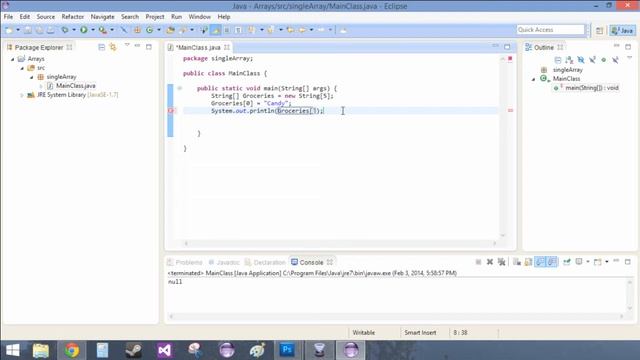Image resolution: width=640 pixels, height=360 pixels.
Task: Collapse MainClass node in Outline
Action: 533,79
